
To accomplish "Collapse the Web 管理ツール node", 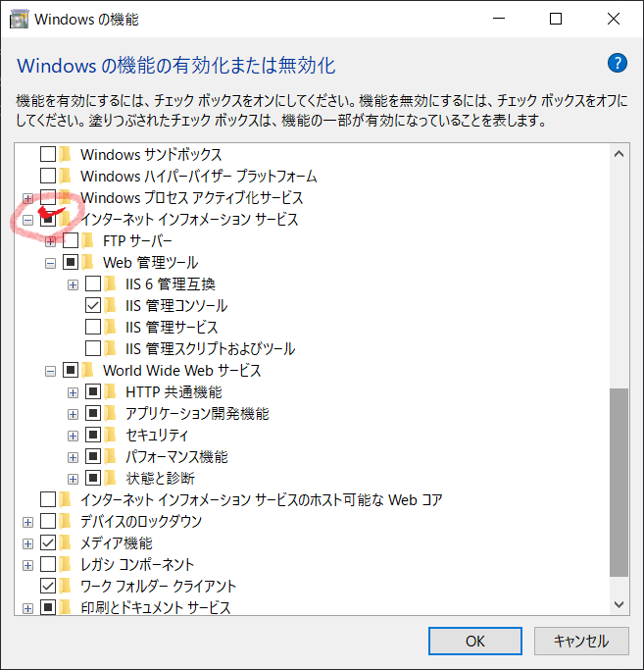I will [50, 264].
